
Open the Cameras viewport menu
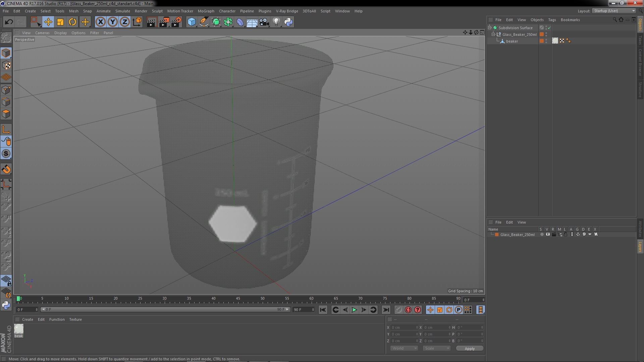pos(42,33)
